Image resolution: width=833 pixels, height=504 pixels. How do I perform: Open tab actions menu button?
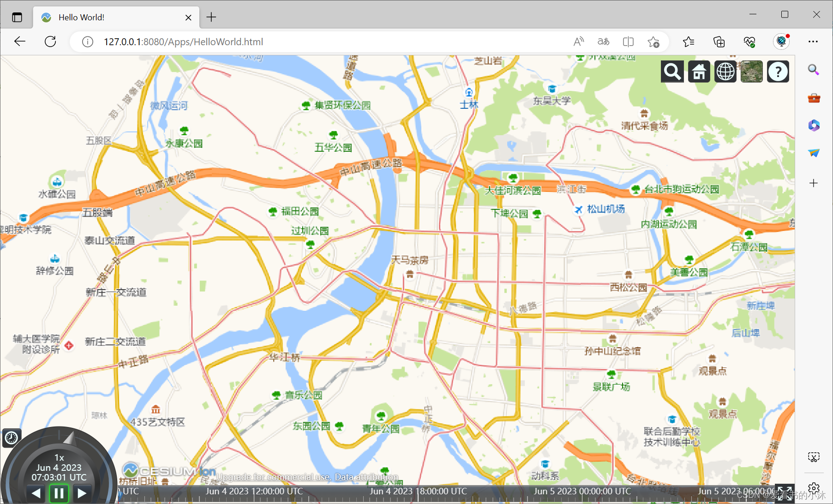coord(17,18)
